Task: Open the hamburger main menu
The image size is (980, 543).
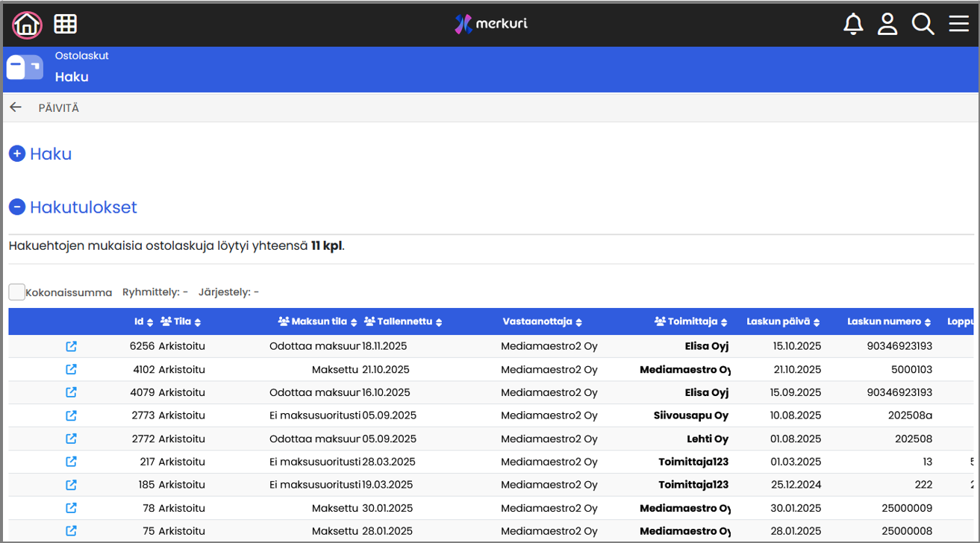Action: (x=958, y=25)
